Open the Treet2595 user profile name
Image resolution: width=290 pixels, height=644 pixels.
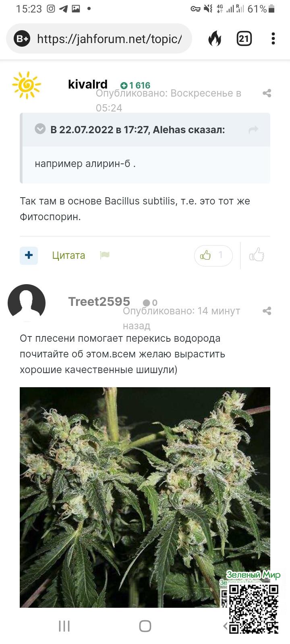click(99, 301)
